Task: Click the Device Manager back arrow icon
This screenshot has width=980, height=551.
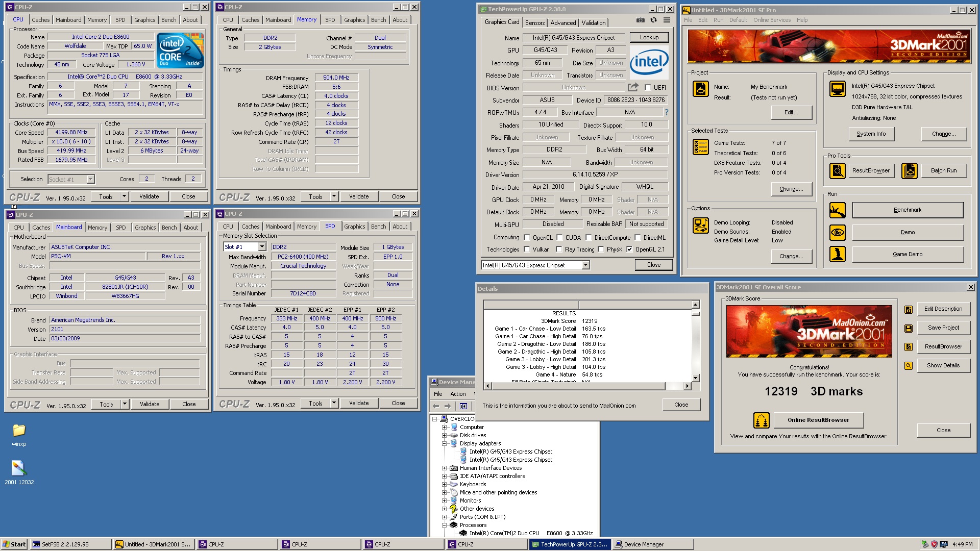Action: 435,406
